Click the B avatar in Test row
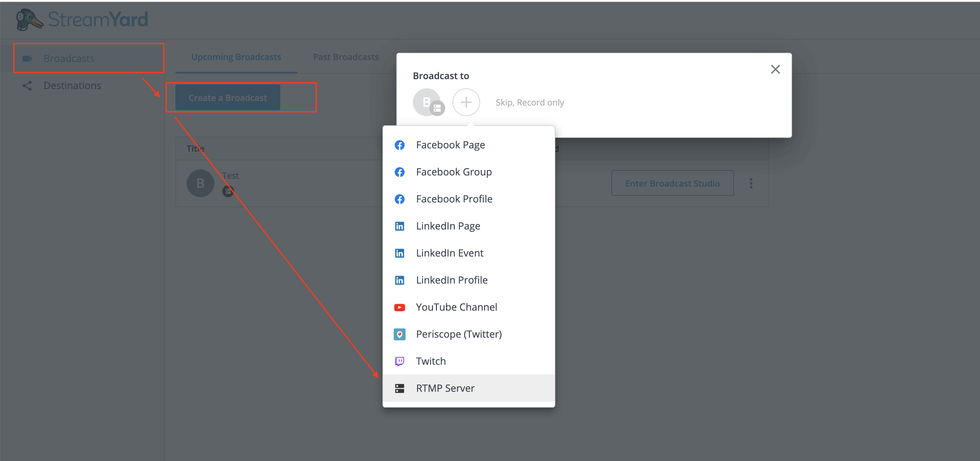980x461 pixels. point(200,183)
